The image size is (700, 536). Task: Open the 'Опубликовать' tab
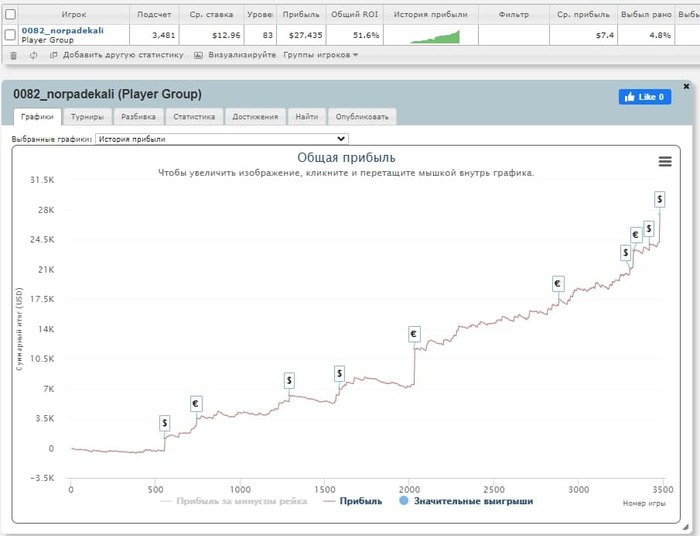(x=362, y=116)
